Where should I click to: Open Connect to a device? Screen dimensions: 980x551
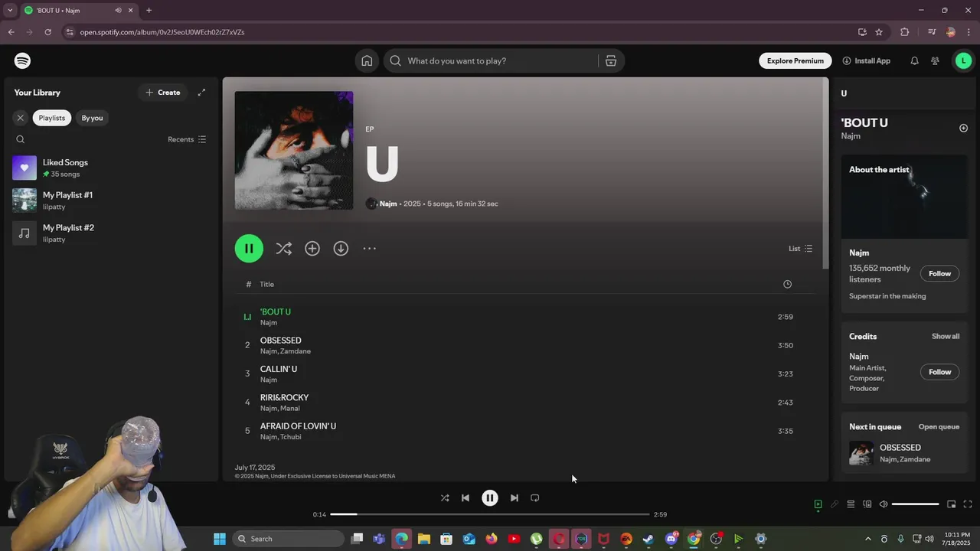(x=867, y=504)
